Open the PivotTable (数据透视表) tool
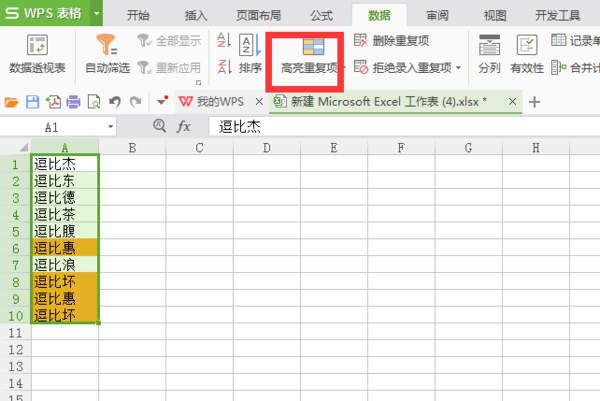This screenshot has width=600, height=401. pyautogui.click(x=37, y=54)
